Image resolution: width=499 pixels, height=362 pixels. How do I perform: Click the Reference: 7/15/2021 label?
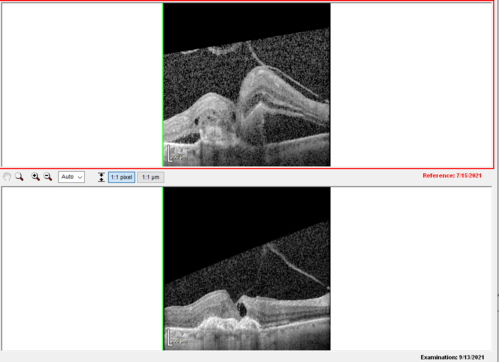tap(452, 175)
